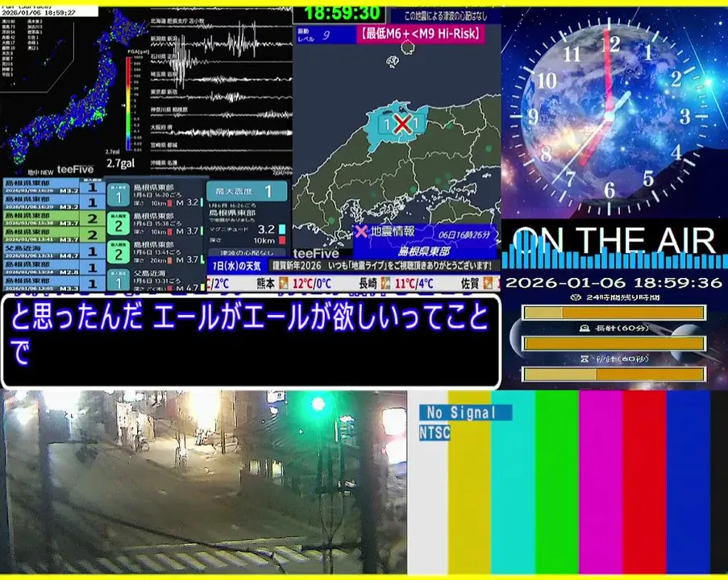
Task: Click the 12°C/0°C temperature for 熊本
Action: click(x=311, y=283)
